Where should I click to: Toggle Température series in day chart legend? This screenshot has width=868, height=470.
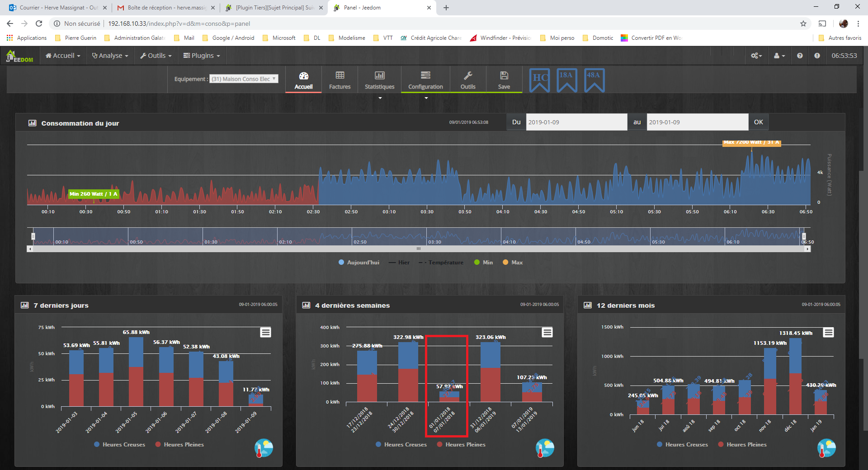[441, 263]
